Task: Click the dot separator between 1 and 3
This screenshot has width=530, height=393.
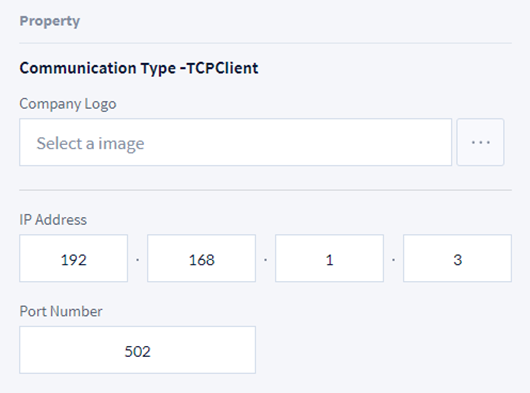Action: (393, 260)
